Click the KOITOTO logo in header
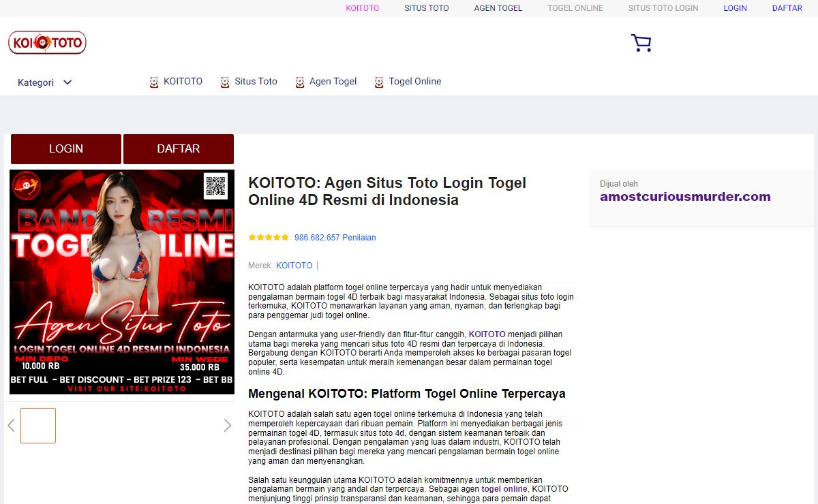Image resolution: width=818 pixels, height=504 pixels. 48,43
